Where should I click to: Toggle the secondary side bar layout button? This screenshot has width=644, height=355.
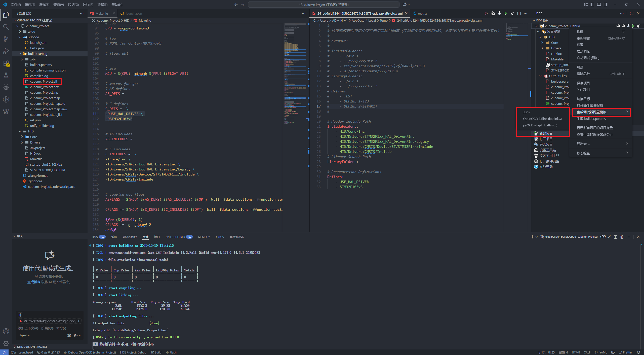(x=606, y=5)
